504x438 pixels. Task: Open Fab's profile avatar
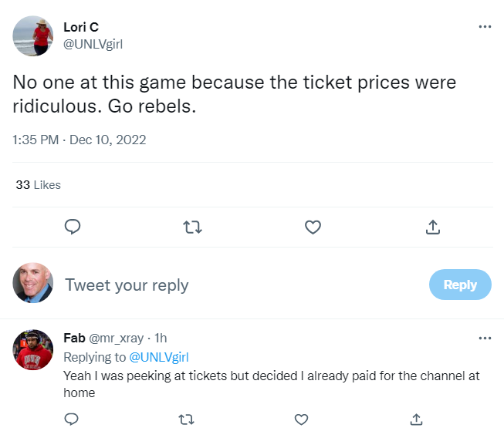pyautogui.click(x=33, y=351)
